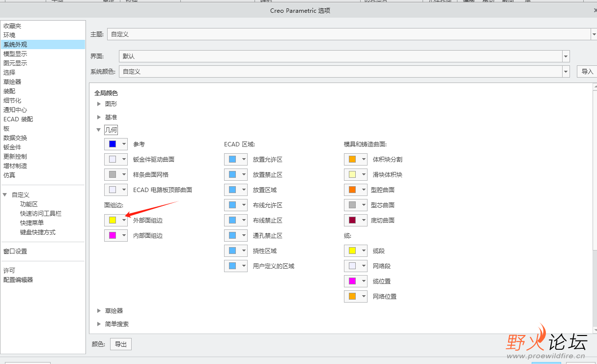Open the orange 体积块分割 color swatch
Image resolution: width=597 pixels, height=364 pixels.
356,159
